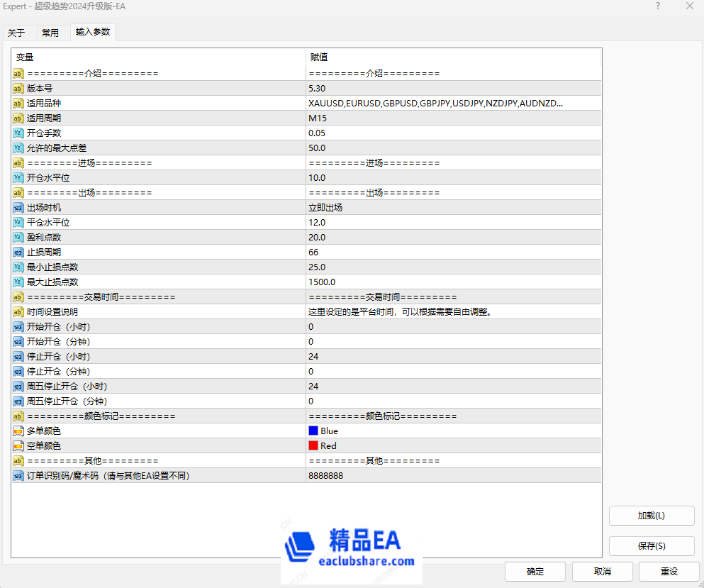The image size is (704, 588).
Task: Click the double-type icon beside 最小止损点数
Action: (x=18, y=267)
